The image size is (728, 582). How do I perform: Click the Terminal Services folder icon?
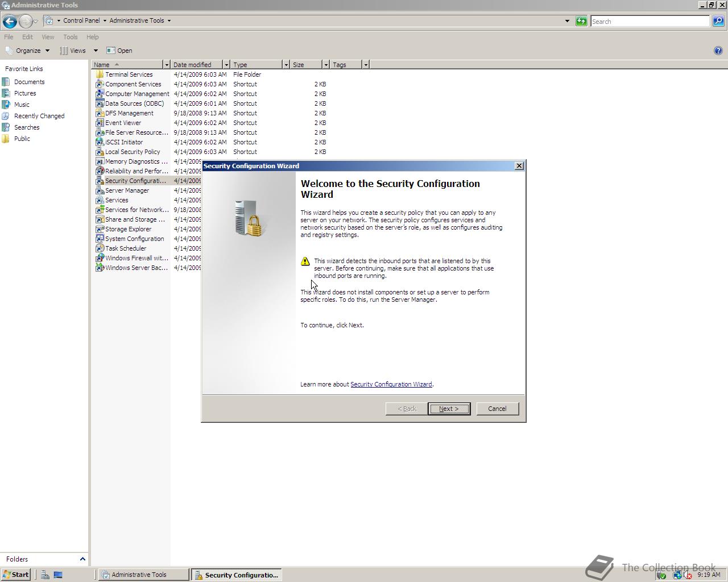tap(100, 74)
